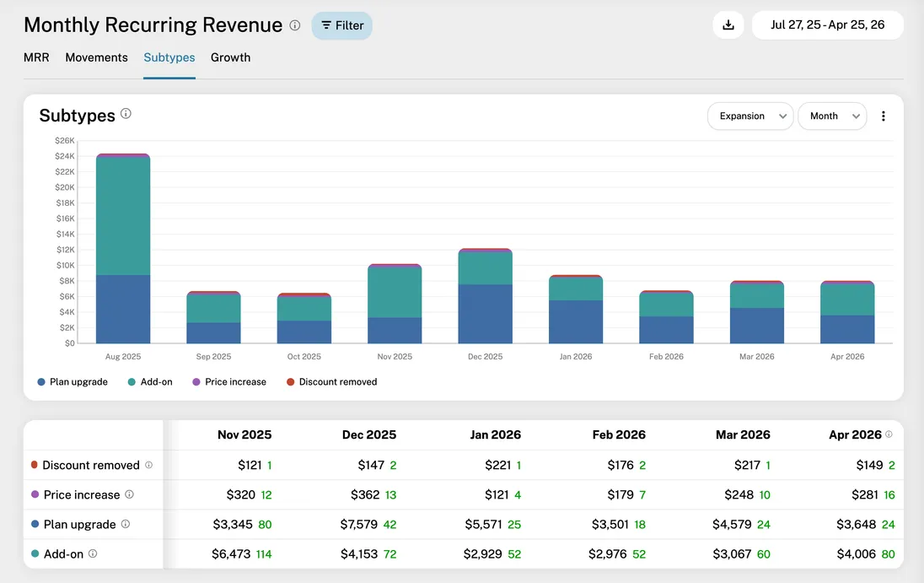This screenshot has width=924, height=583.
Task: Click the $320 Price increase value
Action: 241,494
